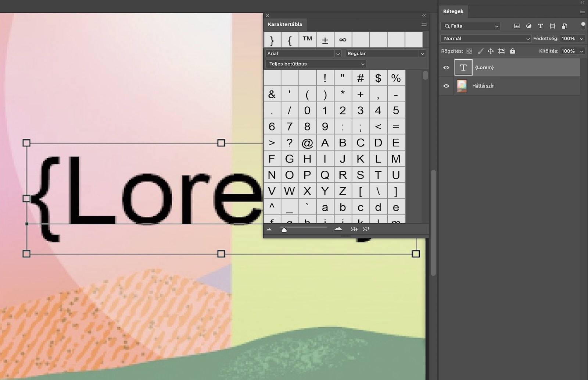The height and width of the screenshot is (380, 588).
Task: Click the {Lorem} layer name
Action: (x=484, y=68)
